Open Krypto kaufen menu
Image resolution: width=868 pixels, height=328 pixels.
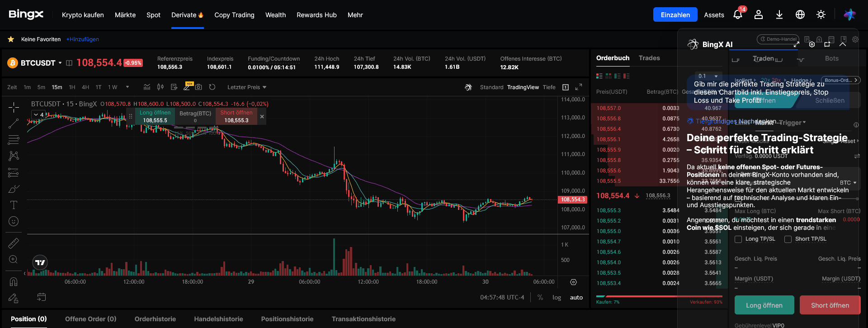[x=83, y=15]
